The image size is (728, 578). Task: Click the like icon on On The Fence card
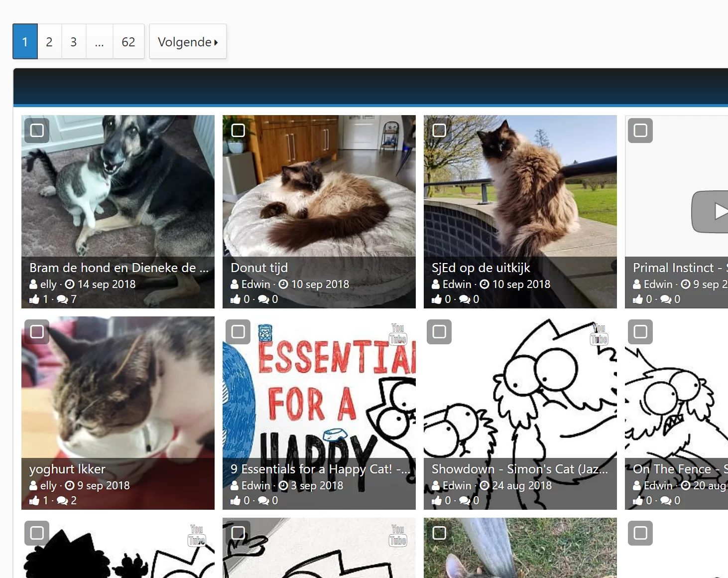(x=638, y=500)
